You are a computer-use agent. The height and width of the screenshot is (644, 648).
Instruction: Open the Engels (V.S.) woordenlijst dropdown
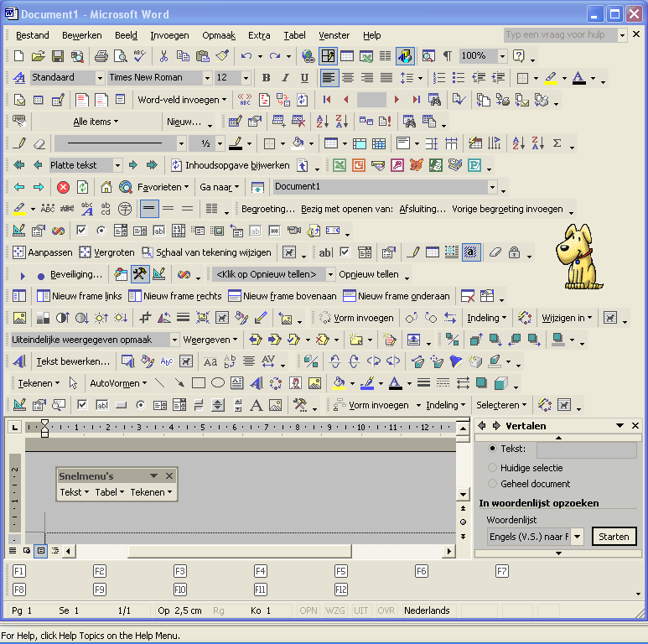[x=578, y=537]
